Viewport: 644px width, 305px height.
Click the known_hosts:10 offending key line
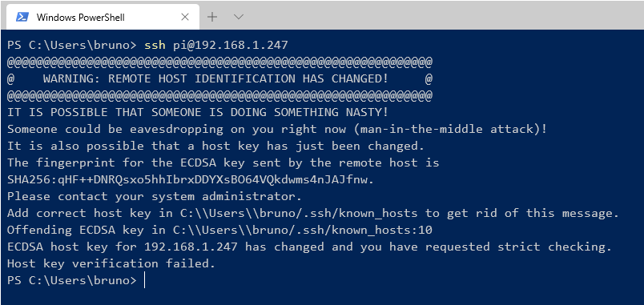click(219, 231)
